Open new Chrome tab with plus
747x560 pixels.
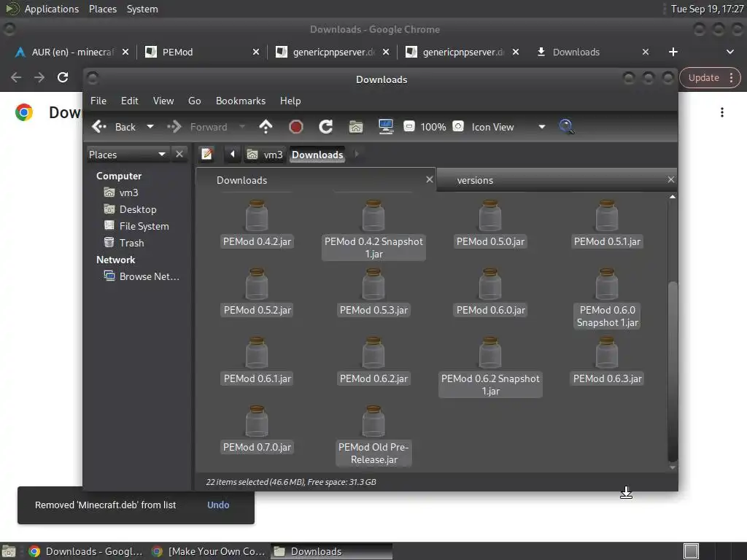point(673,52)
